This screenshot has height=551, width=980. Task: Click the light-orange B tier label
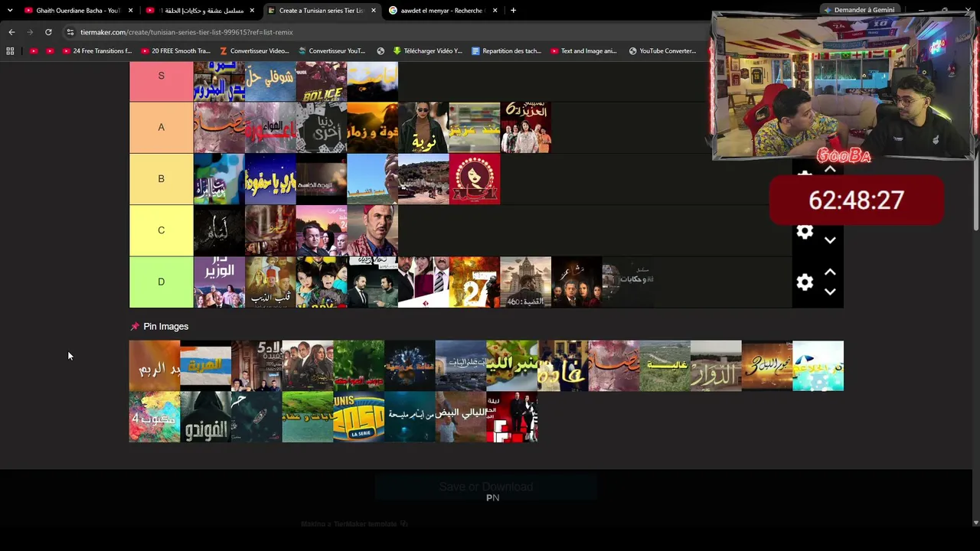[x=161, y=178]
